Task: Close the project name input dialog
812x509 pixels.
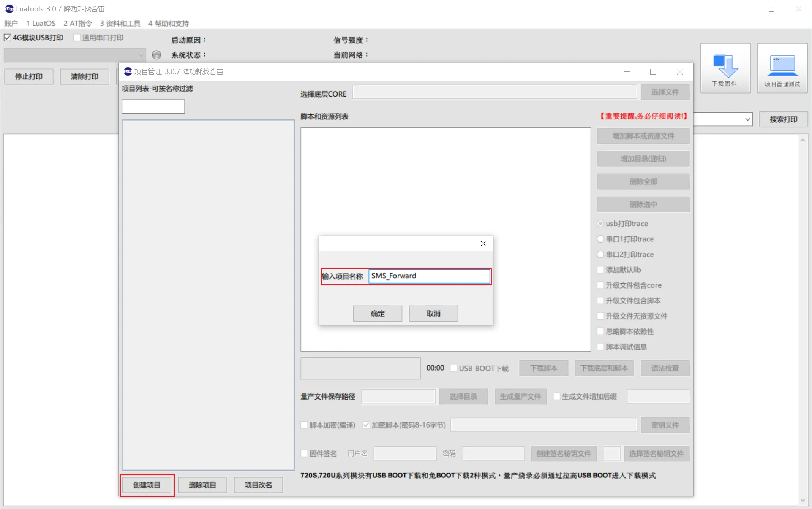Action: point(483,244)
